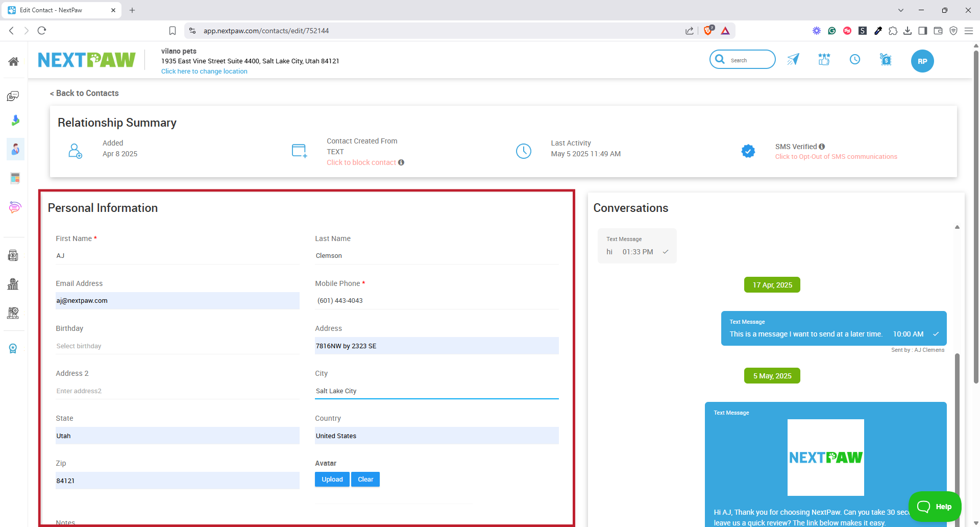Open the mobile payment sidebar icon

click(13, 255)
